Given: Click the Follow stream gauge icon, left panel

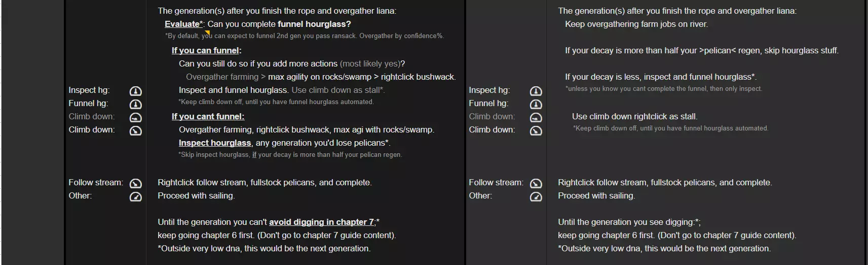Looking at the screenshot, I should point(135,184).
